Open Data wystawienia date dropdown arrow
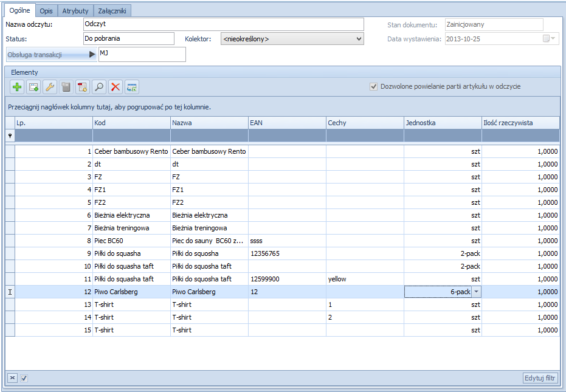 click(x=553, y=39)
